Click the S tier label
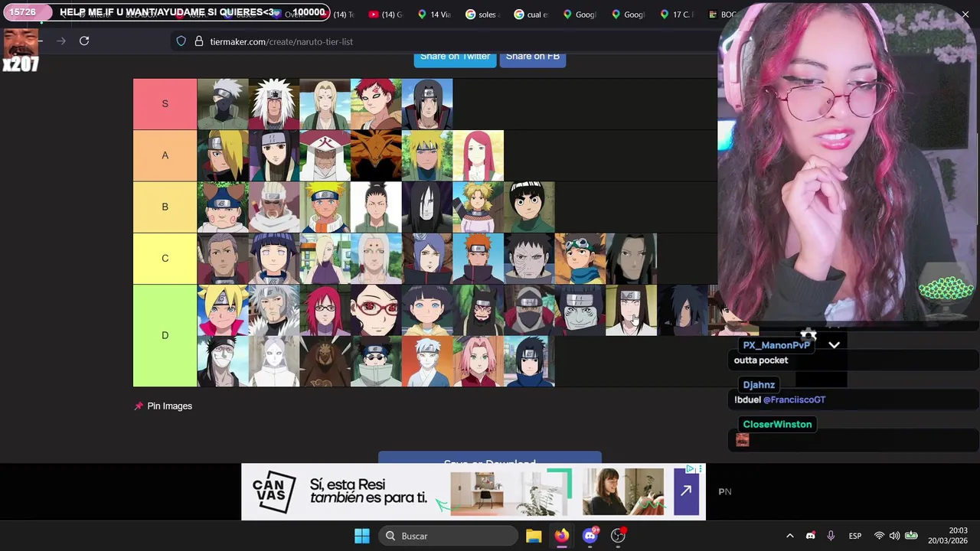Viewport: 980px width, 551px height. click(x=165, y=104)
